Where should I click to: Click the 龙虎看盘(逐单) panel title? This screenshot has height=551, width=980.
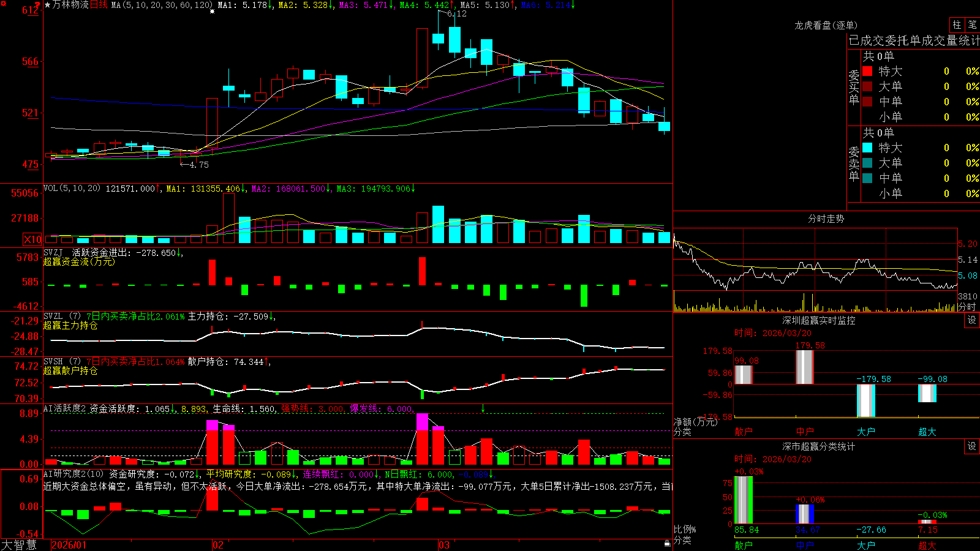(x=826, y=25)
